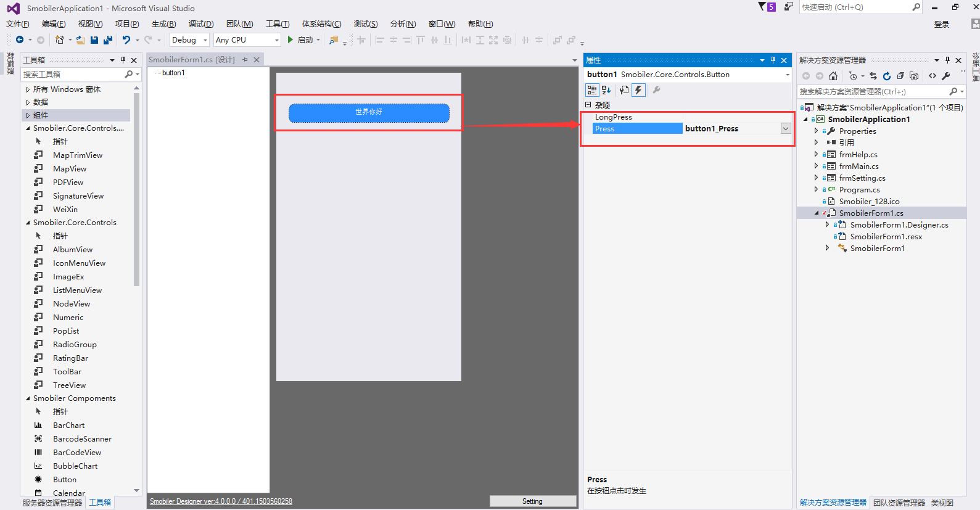Switch Properties to categorized view
The image size is (980, 510).
pyautogui.click(x=592, y=90)
